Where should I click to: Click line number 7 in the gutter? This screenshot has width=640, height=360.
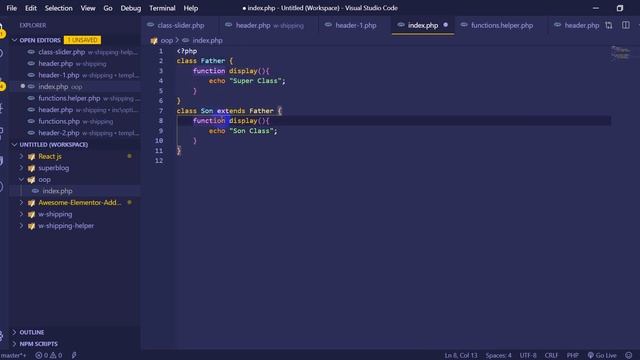pos(161,111)
